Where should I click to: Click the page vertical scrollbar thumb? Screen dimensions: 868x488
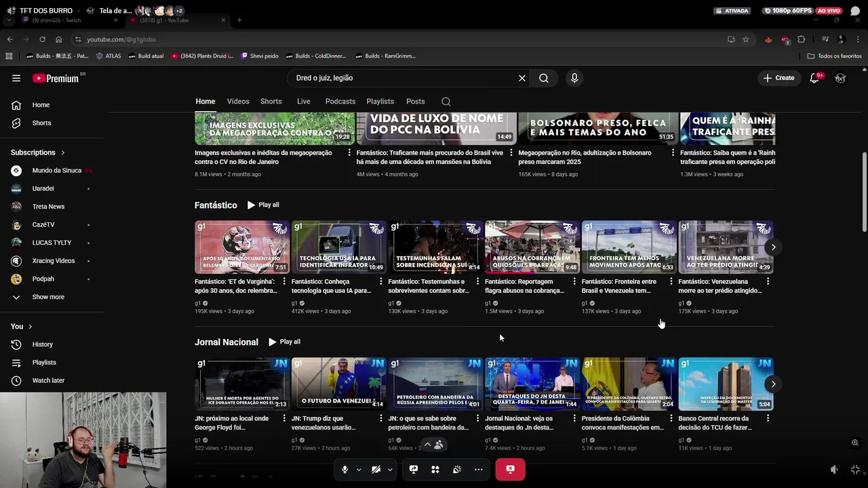point(864,192)
